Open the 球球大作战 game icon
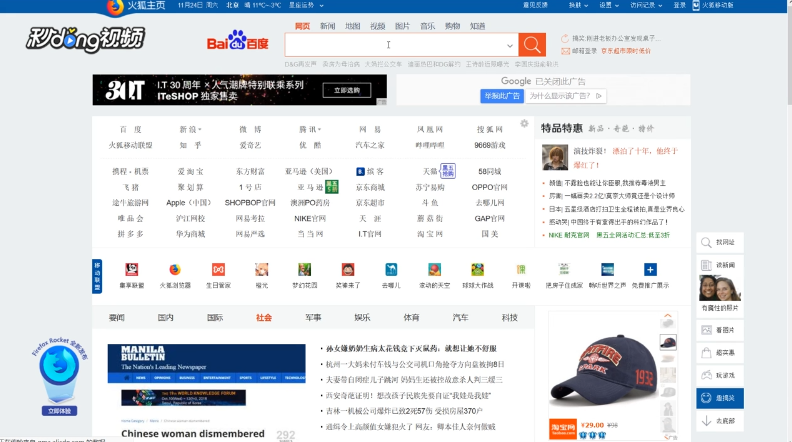This screenshot has width=792, height=442. [477, 269]
